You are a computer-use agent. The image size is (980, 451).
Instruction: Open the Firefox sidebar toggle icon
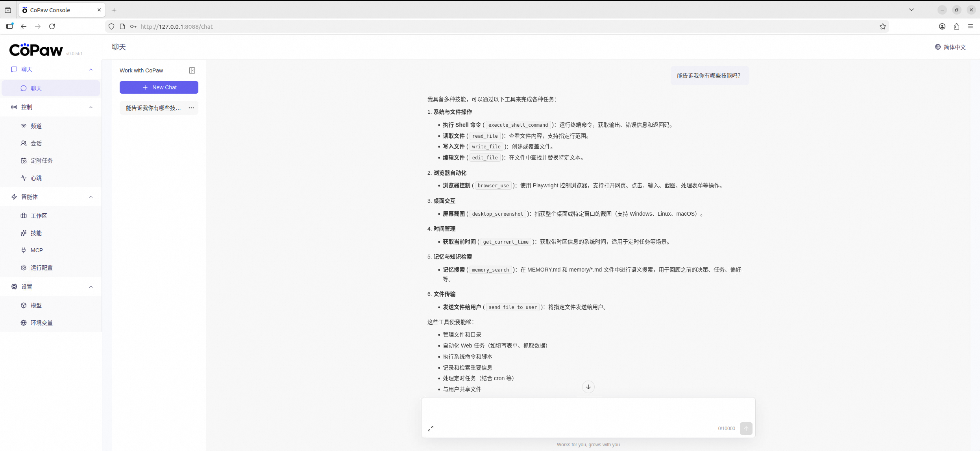pyautogui.click(x=9, y=26)
